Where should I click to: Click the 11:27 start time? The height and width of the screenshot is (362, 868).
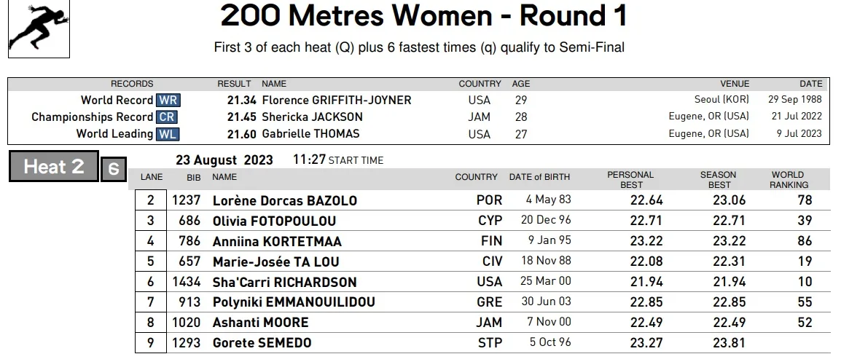309,160
